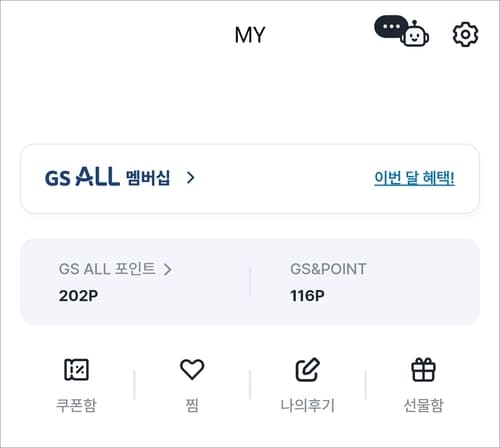Open my reviews pencil icon

308,369
